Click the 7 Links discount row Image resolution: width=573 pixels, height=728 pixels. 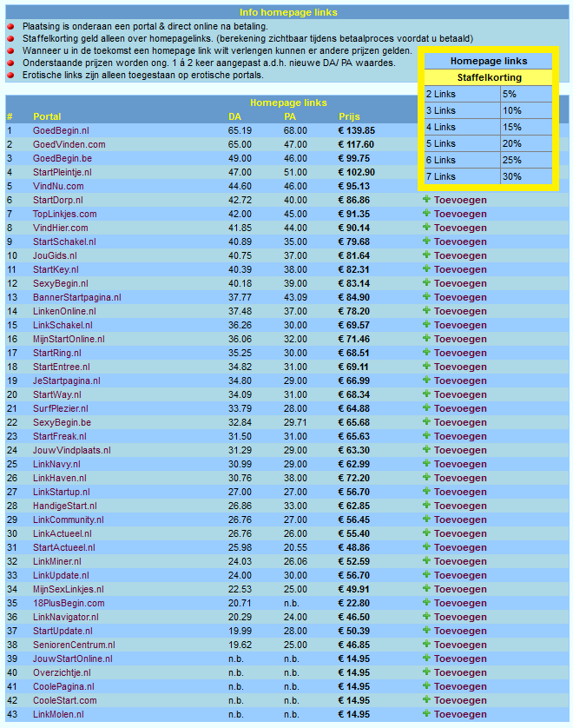coord(489,176)
